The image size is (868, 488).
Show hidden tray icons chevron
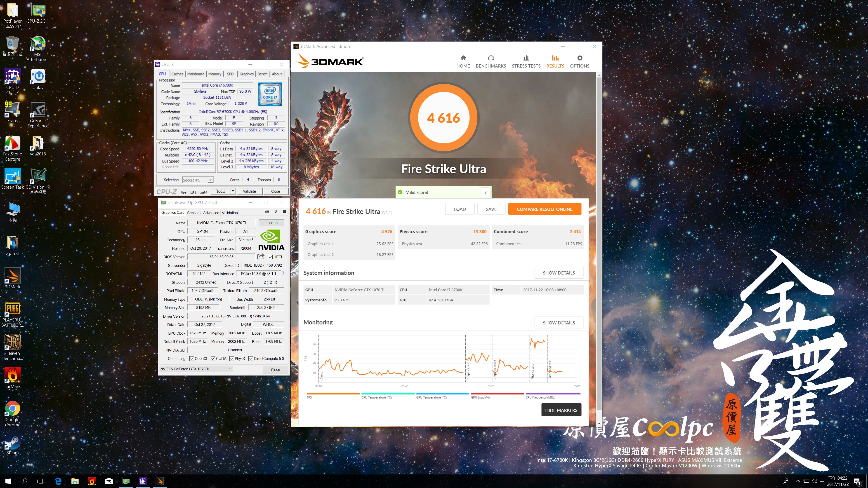coord(797,481)
